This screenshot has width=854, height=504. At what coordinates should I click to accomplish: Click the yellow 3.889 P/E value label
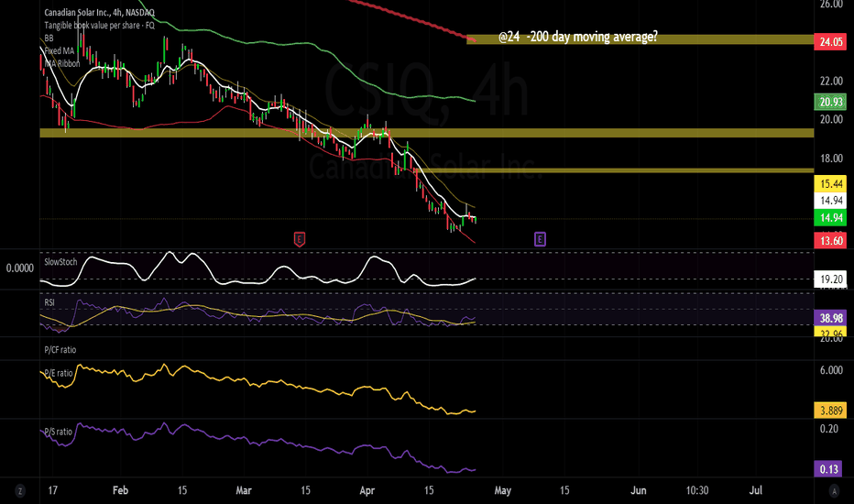click(x=830, y=411)
